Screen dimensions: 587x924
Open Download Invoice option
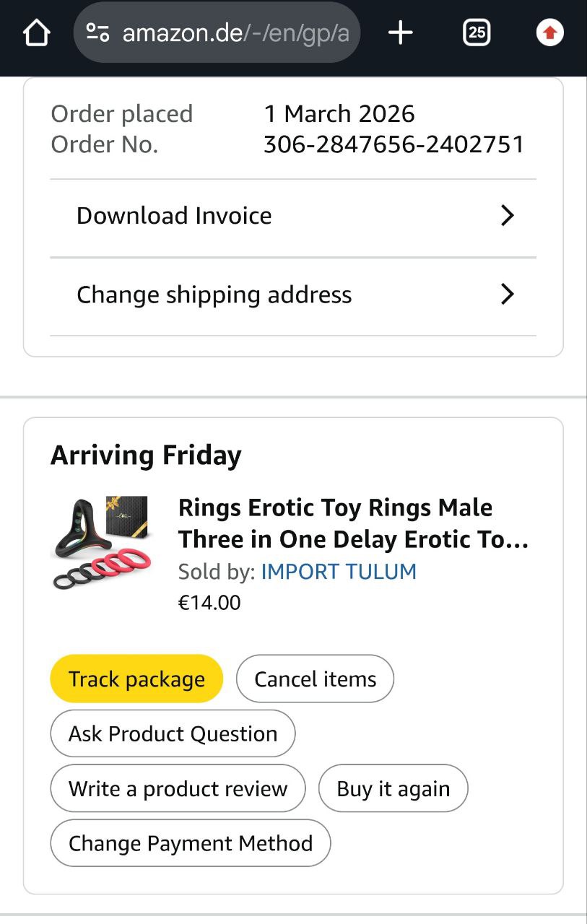click(174, 216)
